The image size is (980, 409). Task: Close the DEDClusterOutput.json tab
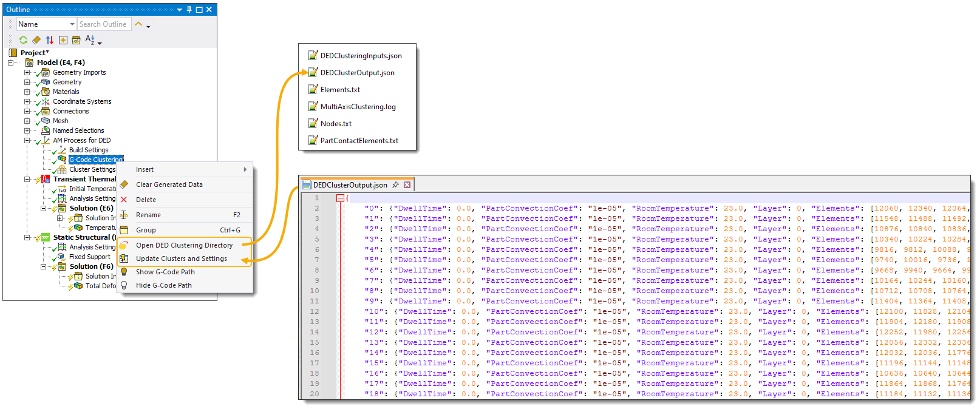[407, 185]
